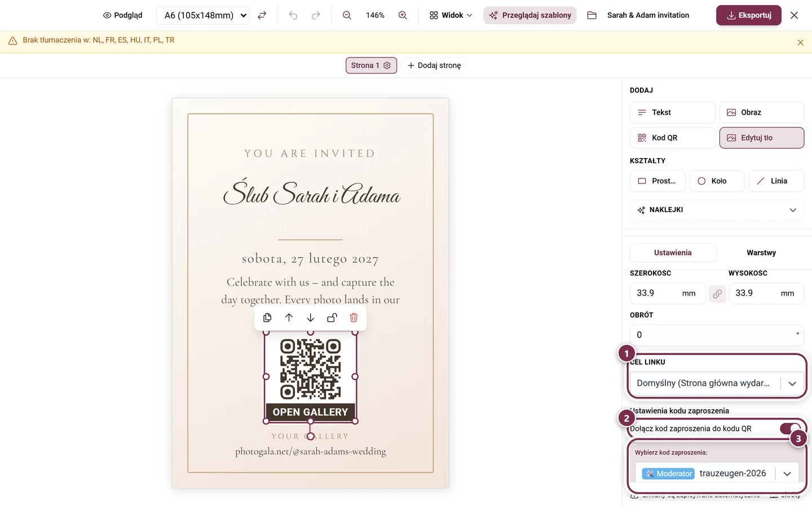Zoom in on the canvas
This screenshot has height=508, width=812.
click(x=403, y=15)
